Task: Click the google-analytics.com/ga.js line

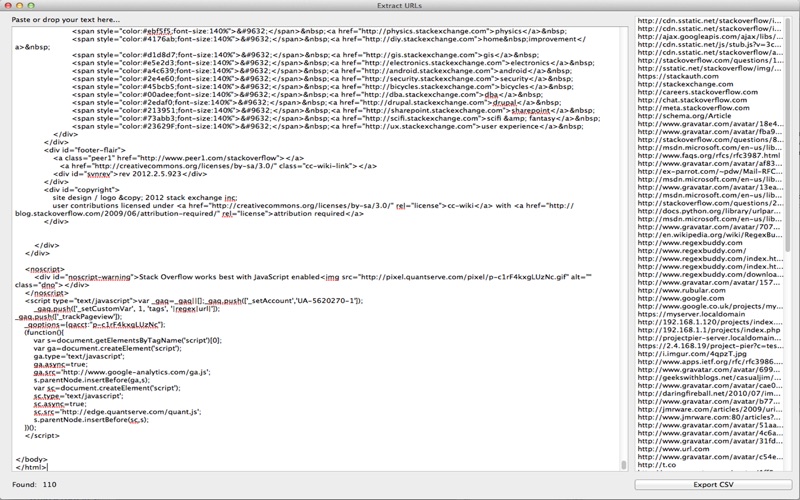Action: (x=122, y=372)
